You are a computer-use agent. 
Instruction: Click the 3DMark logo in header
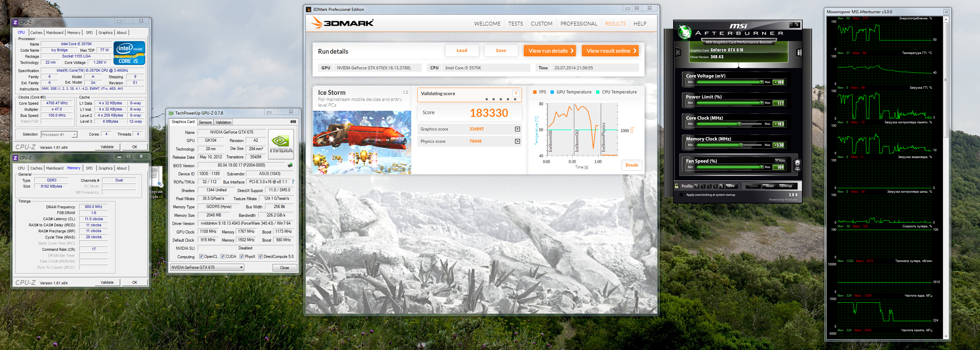[x=342, y=23]
